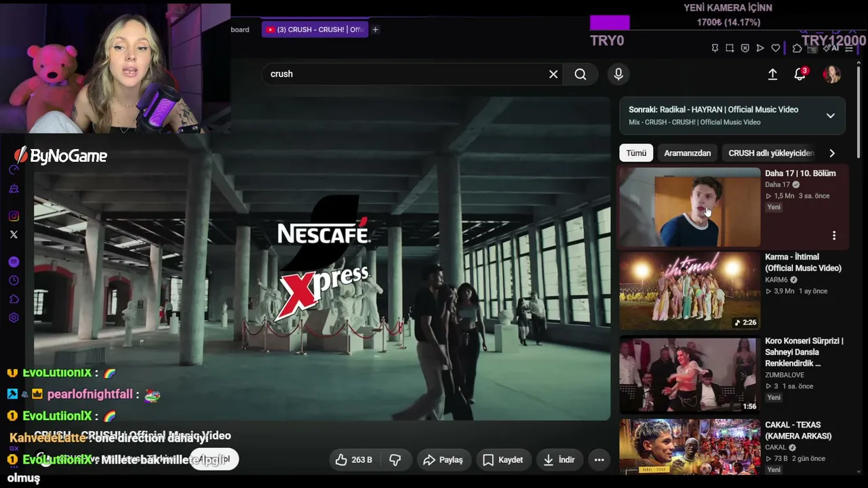Expand the Sonraki mix playlist panel
Image resolution: width=868 pixels, height=488 pixels.
(x=830, y=116)
